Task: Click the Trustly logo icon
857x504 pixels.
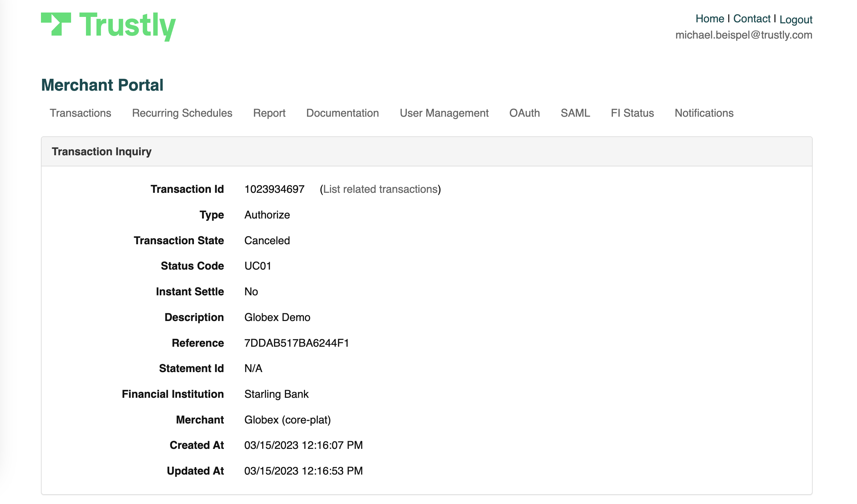Action: [x=56, y=24]
